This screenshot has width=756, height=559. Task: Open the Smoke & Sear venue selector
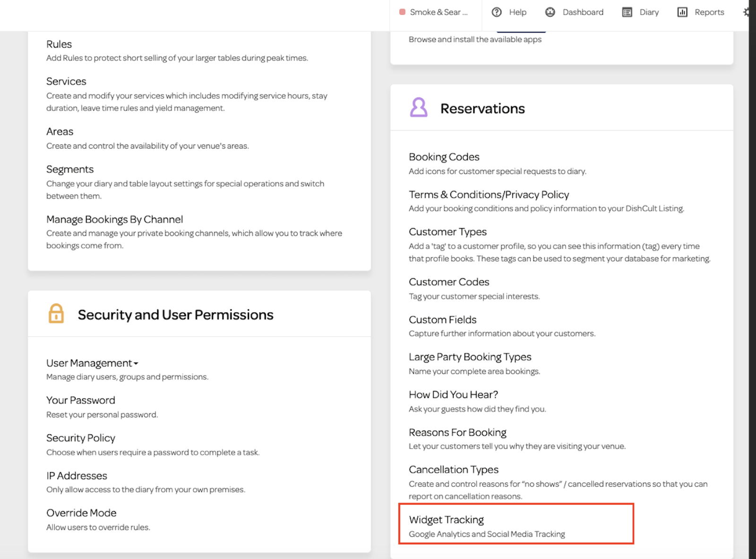pyautogui.click(x=434, y=12)
